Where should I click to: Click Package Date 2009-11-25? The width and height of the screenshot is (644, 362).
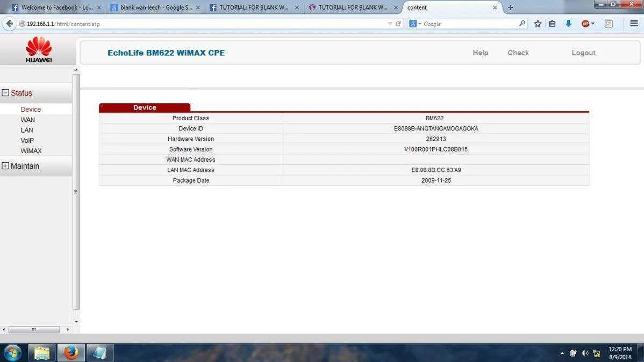point(436,180)
